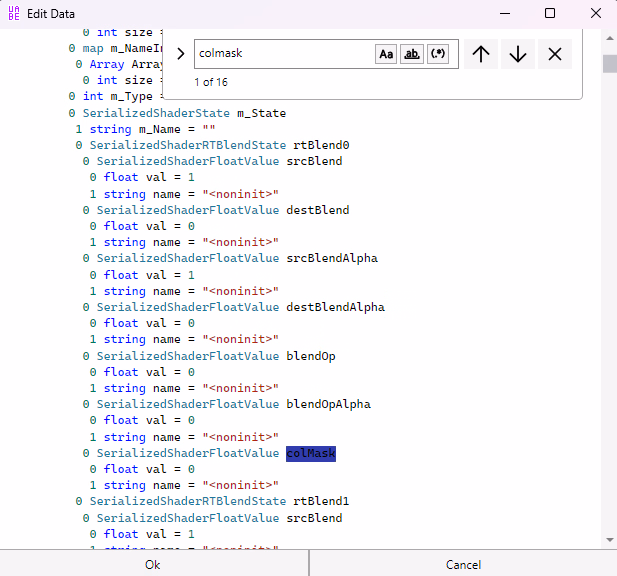Toggle regular expression search mode
Image resolution: width=617 pixels, height=576 pixels.
click(437, 54)
